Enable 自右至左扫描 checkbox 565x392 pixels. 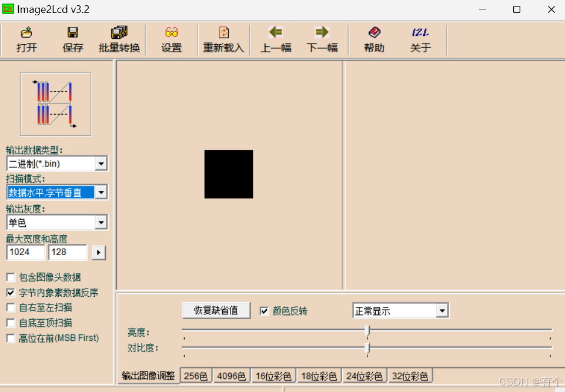11,308
